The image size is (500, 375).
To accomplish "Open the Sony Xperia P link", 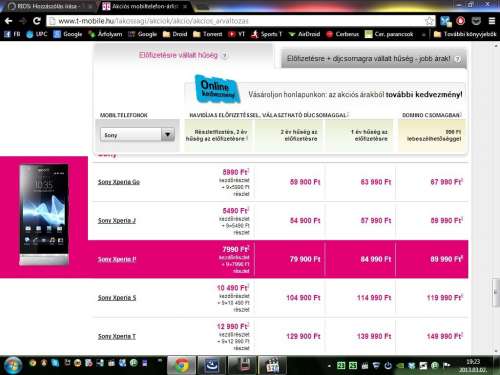I will tap(117, 259).
